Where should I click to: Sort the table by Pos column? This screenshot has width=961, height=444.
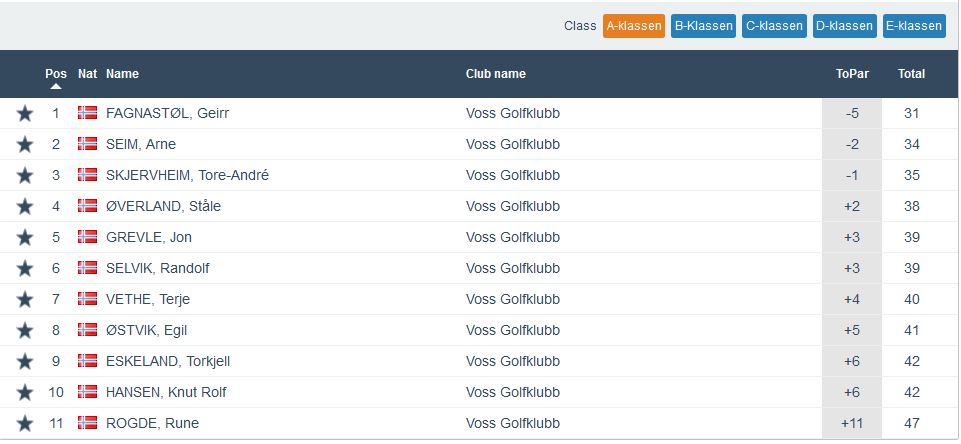(56, 74)
